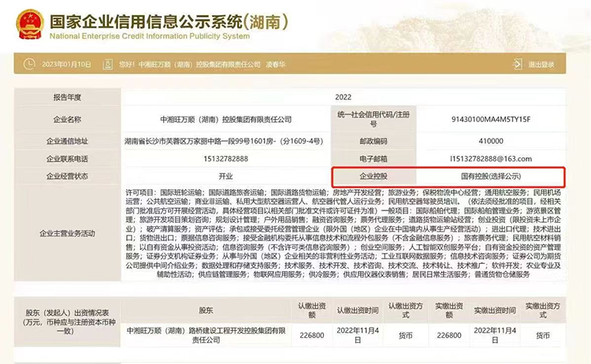Click the 实缴出资方式 column header

pyautogui.click(x=543, y=310)
